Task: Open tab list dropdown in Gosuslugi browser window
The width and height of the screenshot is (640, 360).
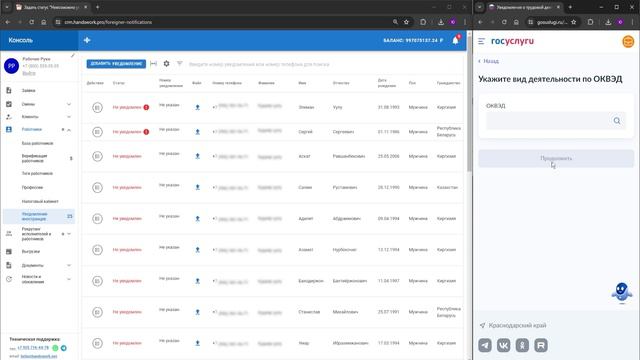Action: 480,7
